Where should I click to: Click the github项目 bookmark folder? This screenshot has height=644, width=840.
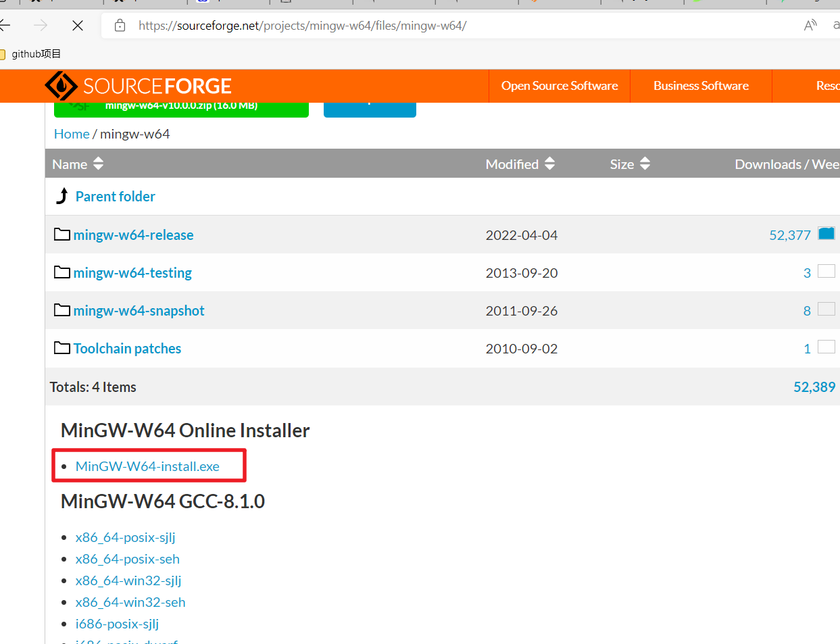pyautogui.click(x=31, y=54)
